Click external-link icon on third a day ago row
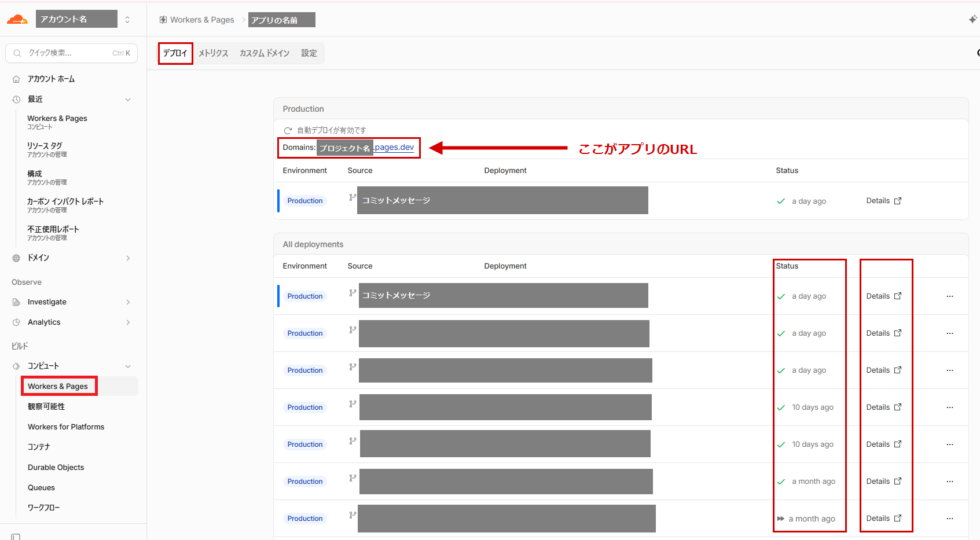Image resolution: width=980 pixels, height=540 pixels. (x=898, y=370)
